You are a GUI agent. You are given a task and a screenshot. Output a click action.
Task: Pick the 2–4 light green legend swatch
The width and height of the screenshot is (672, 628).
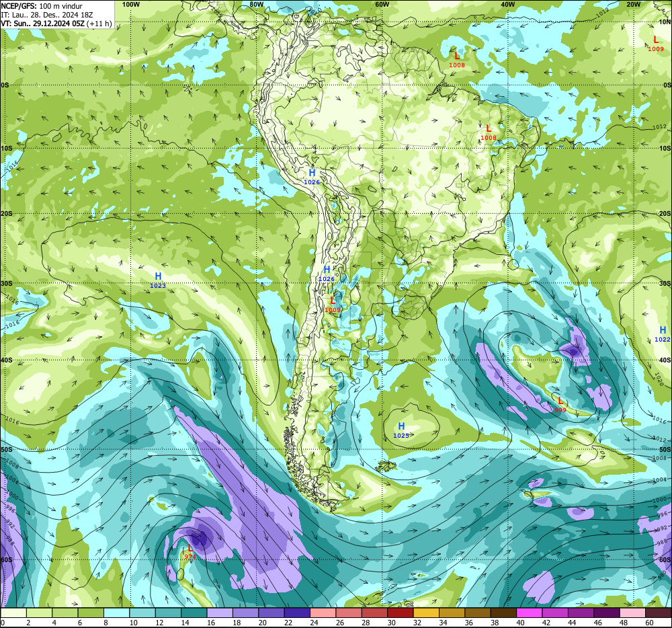click(40, 613)
